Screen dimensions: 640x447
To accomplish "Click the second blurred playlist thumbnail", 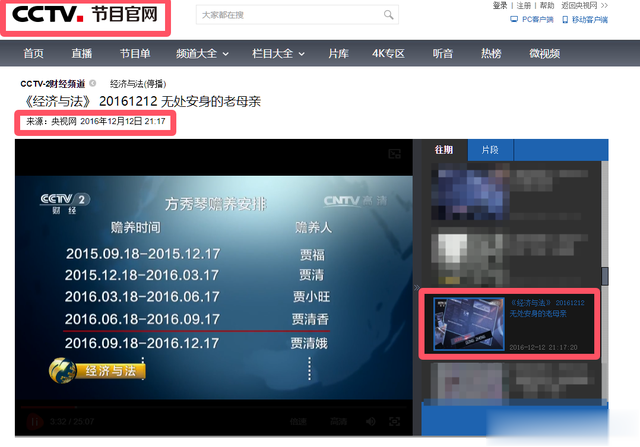I will pos(471,257).
